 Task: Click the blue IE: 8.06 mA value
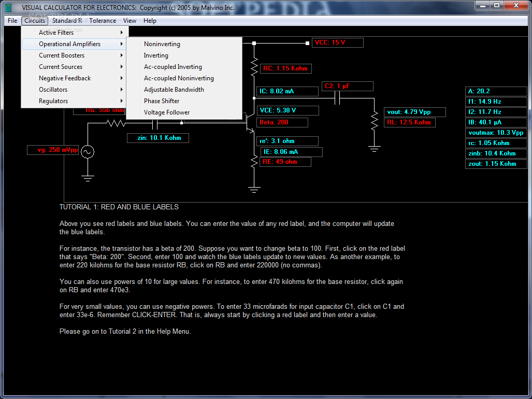pos(292,152)
